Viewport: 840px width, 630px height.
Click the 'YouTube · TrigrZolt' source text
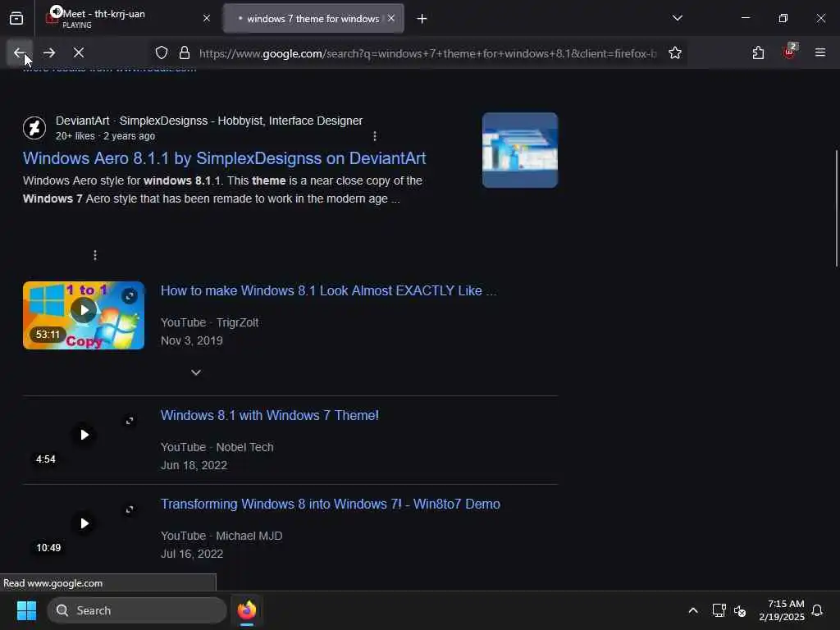point(209,322)
